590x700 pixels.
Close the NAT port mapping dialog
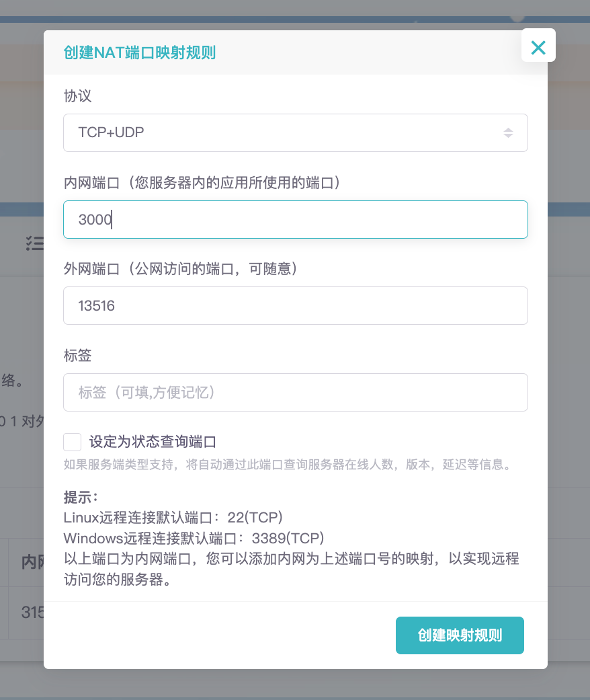538,46
